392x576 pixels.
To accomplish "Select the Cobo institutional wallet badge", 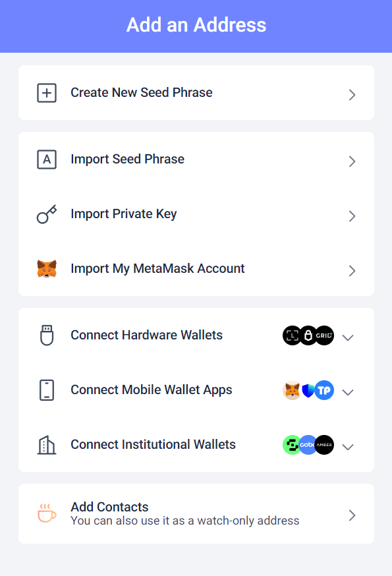I will (x=307, y=445).
